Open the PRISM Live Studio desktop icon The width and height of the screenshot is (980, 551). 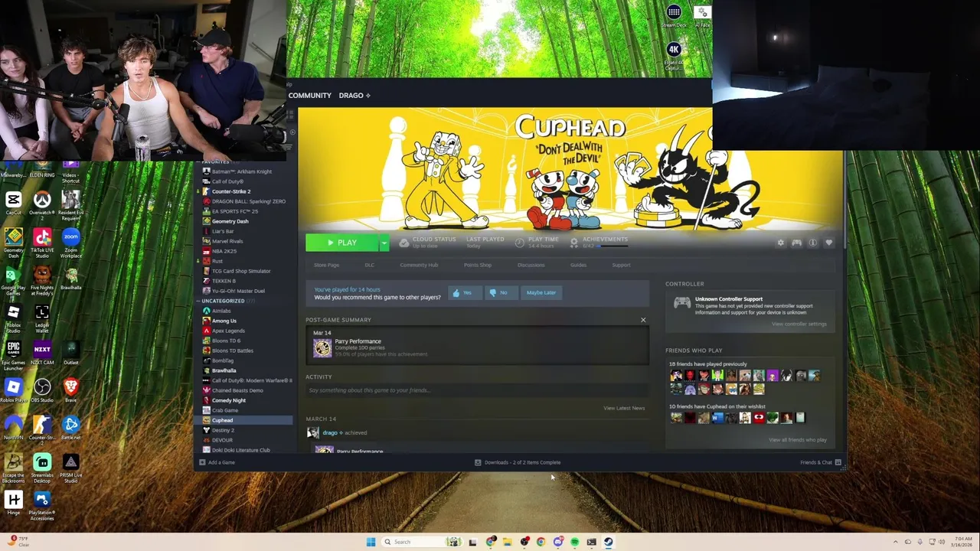coord(70,468)
